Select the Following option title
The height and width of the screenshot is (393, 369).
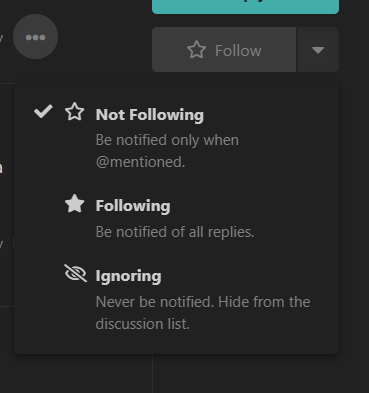(x=133, y=206)
